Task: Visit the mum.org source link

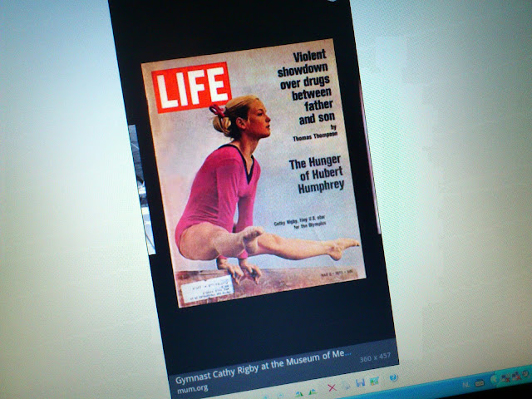Action: (193, 389)
